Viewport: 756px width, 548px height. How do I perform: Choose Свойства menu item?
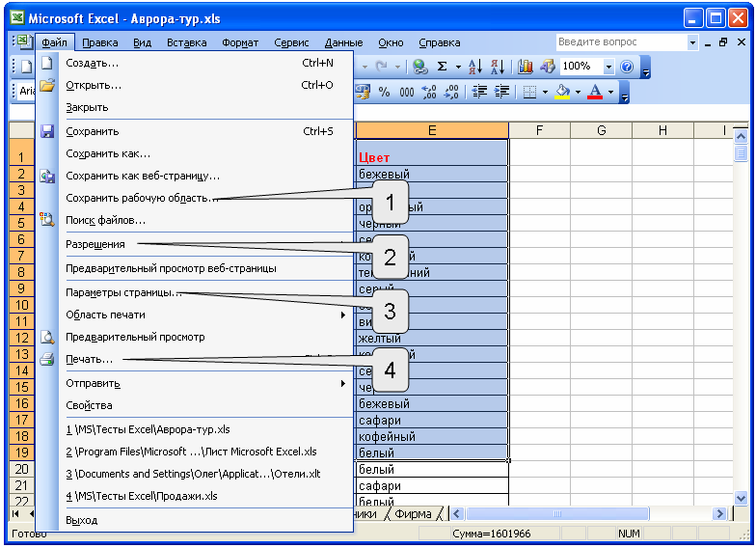click(x=195, y=405)
